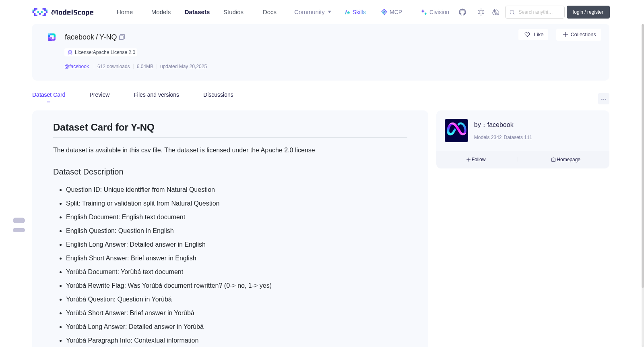Open the Models section
The height and width of the screenshot is (347, 644).
161,12
